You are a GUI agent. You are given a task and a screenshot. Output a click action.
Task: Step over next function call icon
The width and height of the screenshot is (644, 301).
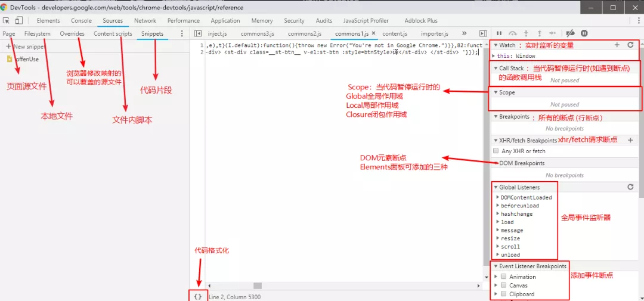[512, 33]
